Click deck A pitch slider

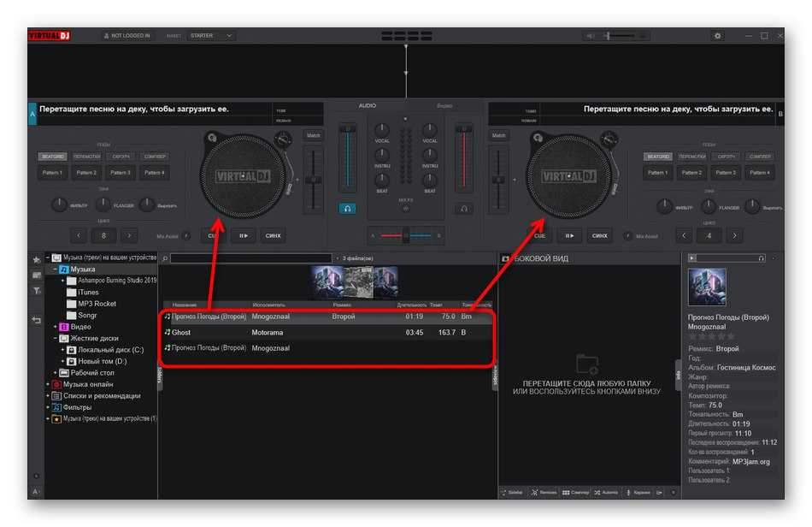314,180
